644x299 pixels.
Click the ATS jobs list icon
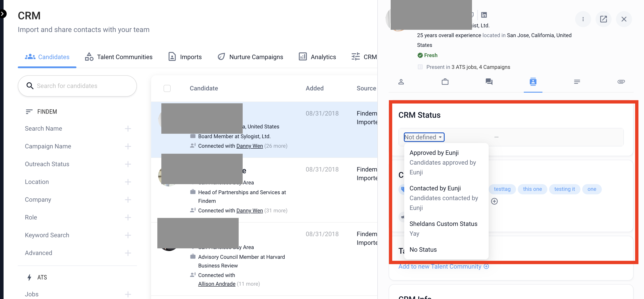click(420, 67)
